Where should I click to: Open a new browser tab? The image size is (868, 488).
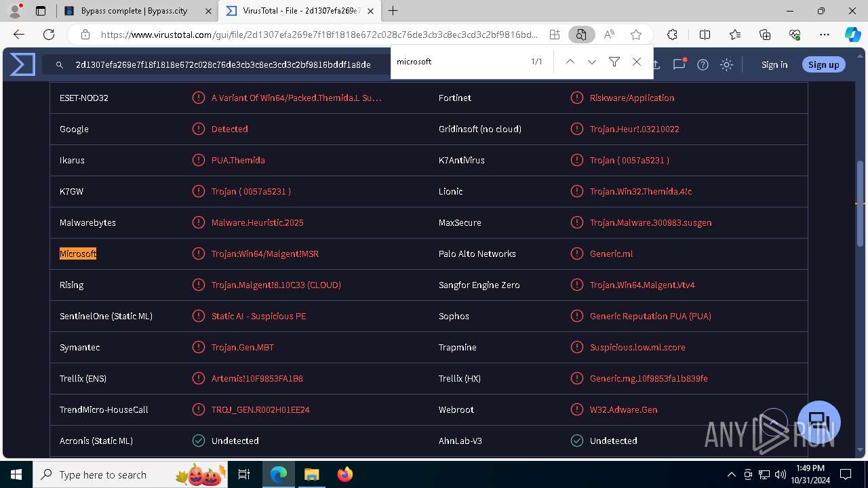click(x=393, y=11)
